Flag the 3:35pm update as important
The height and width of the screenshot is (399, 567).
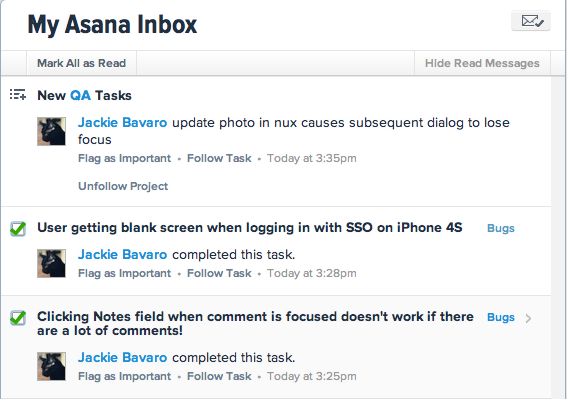(x=124, y=158)
